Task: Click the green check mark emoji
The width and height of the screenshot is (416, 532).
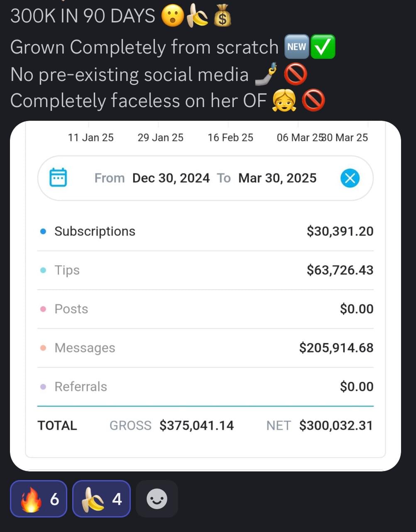Action: click(x=323, y=47)
